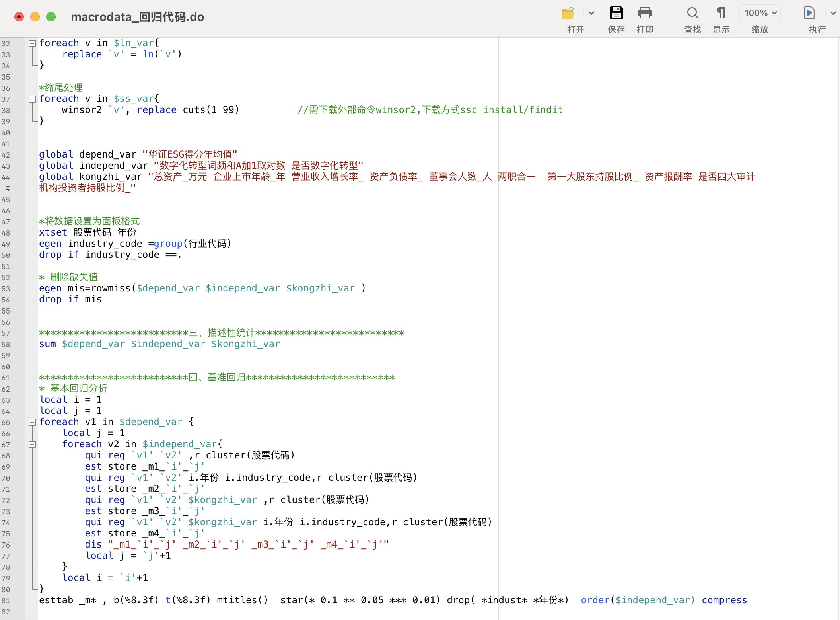This screenshot has width=840, height=620.
Task: Click the green fullscreen window button
Action: pyautogui.click(x=51, y=17)
